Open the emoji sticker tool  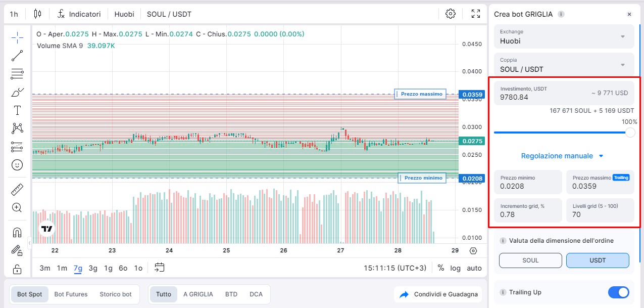pos(17,165)
